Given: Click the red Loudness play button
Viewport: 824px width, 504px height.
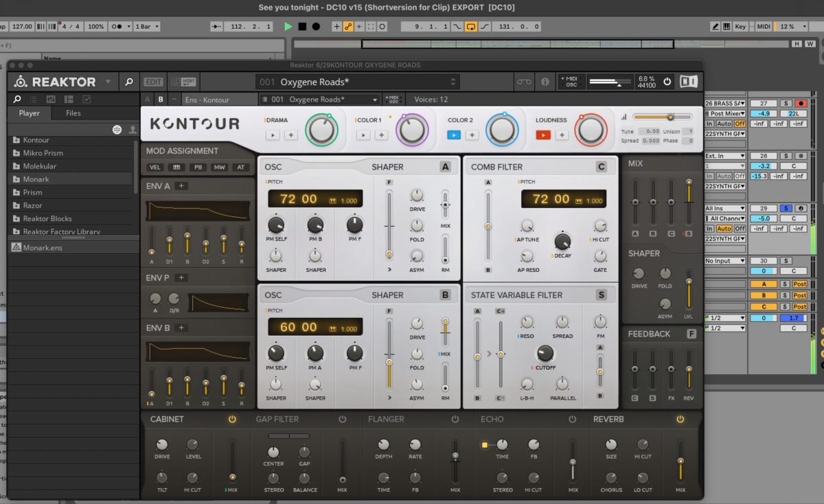Looking at the screenshot, I should [543, 135].
